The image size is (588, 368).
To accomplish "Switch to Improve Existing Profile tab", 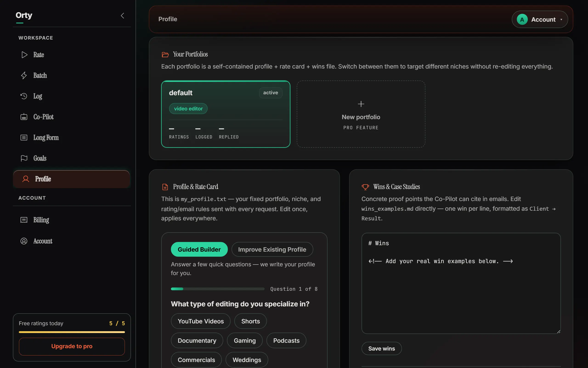I will click(272, 249).
